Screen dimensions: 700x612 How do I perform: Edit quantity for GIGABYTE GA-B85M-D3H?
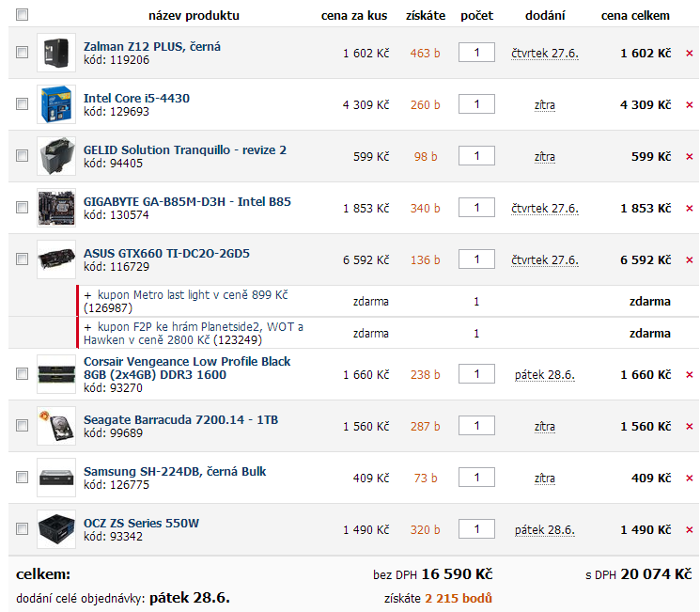coord(476,207)
